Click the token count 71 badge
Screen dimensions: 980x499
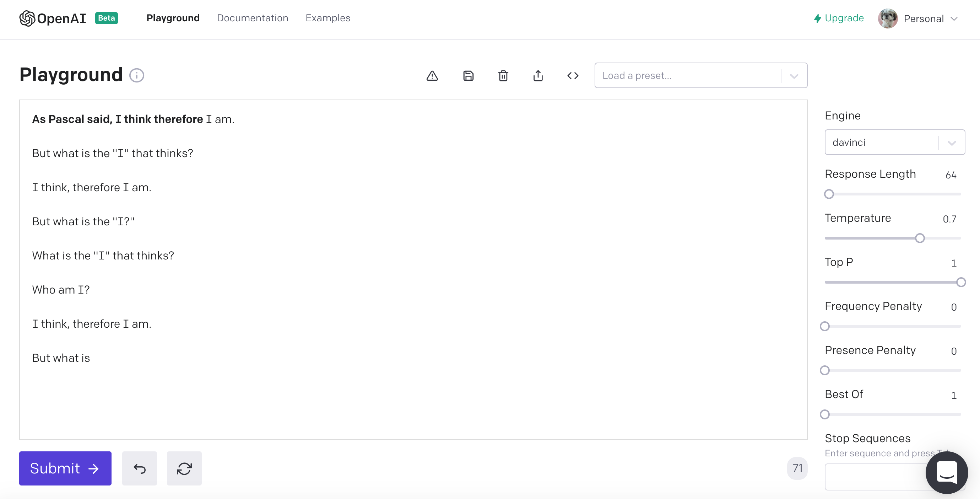797,468
